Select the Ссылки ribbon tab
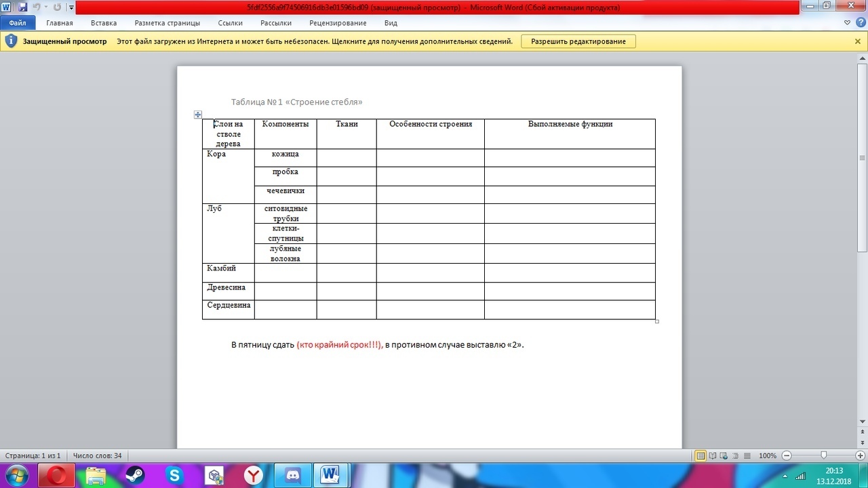 (x=231, y=23)
